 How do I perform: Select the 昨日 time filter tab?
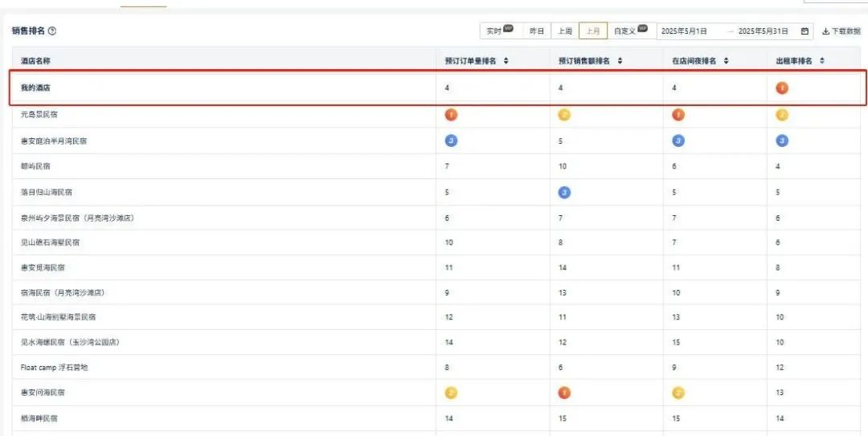(536, 31)
